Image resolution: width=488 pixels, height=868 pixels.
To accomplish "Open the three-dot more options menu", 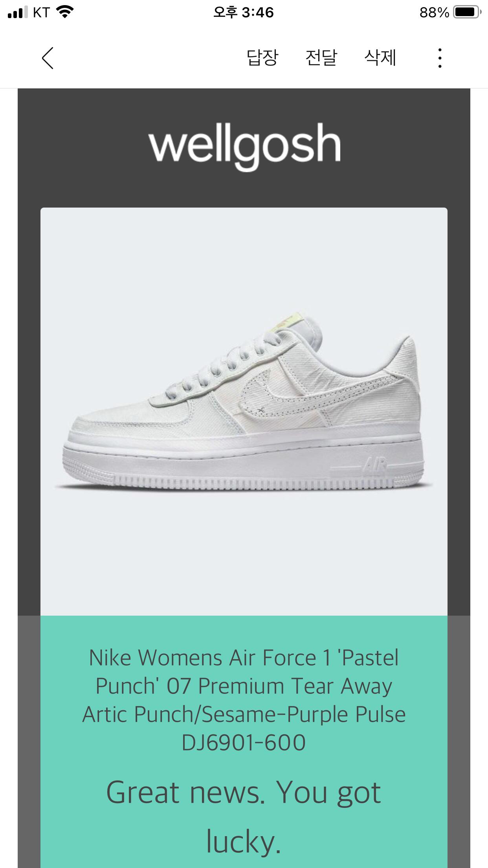I will [440, 58].
